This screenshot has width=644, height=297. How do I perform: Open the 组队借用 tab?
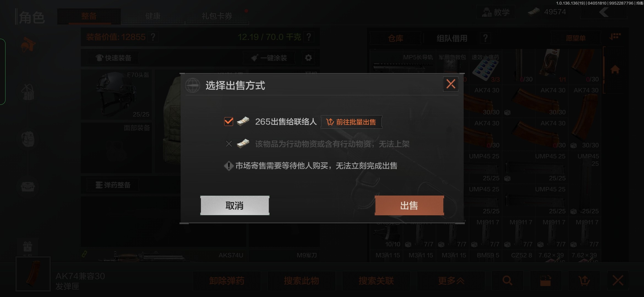pyautogui.click(x=452, y=38)
